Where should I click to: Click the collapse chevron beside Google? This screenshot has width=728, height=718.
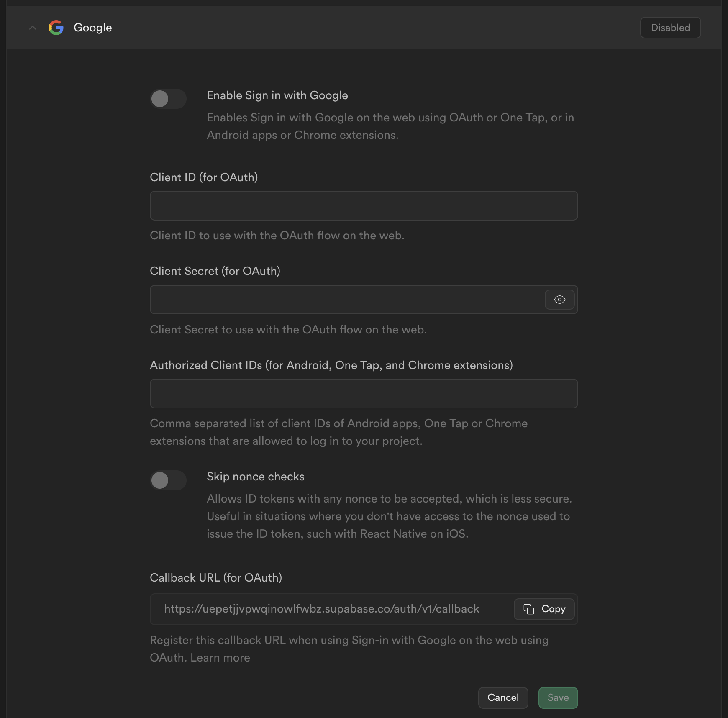click(x=32, y=28)
